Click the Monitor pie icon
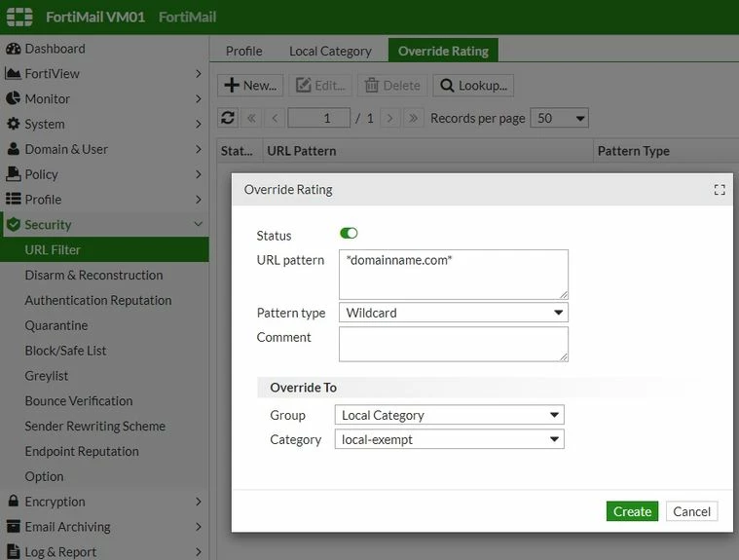This screenshot has width=739, height=560. coord(14,98)
